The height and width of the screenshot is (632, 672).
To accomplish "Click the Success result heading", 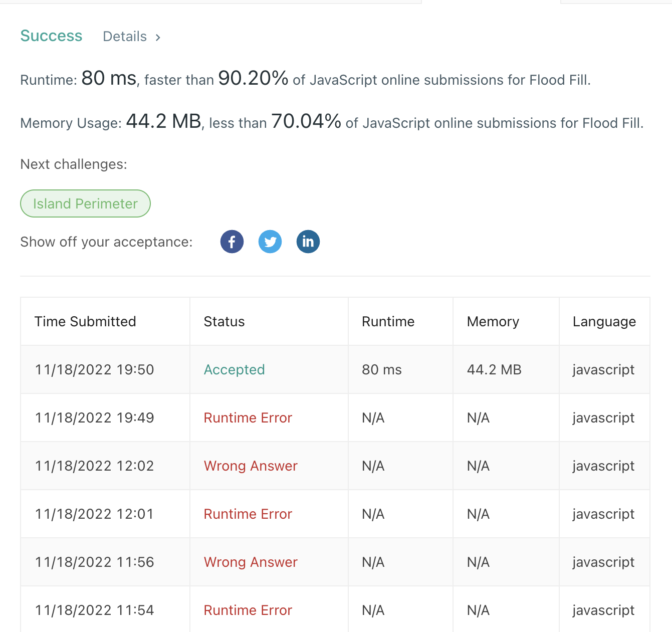I will (51, 36).
